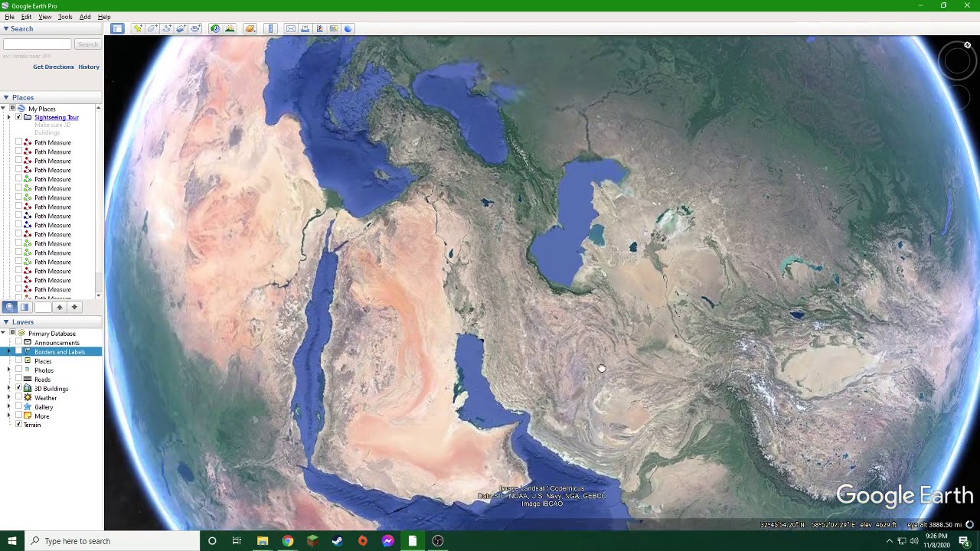Click the Search button
Screen dimensions: 980x551
(87, 44)
